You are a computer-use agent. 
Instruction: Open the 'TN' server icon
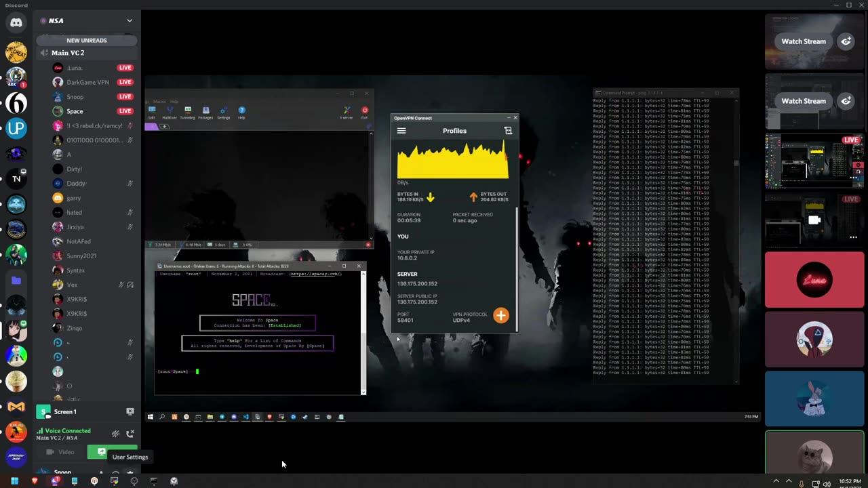(16, 179)
